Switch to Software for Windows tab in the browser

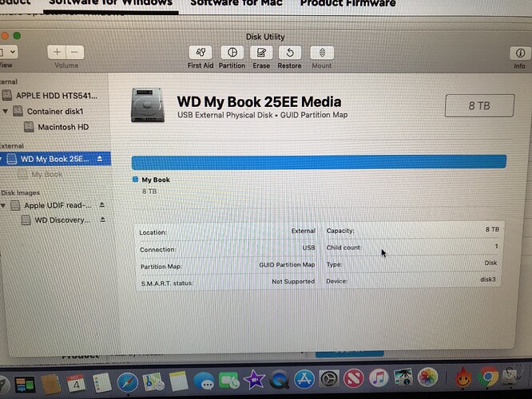coord(110,3)
